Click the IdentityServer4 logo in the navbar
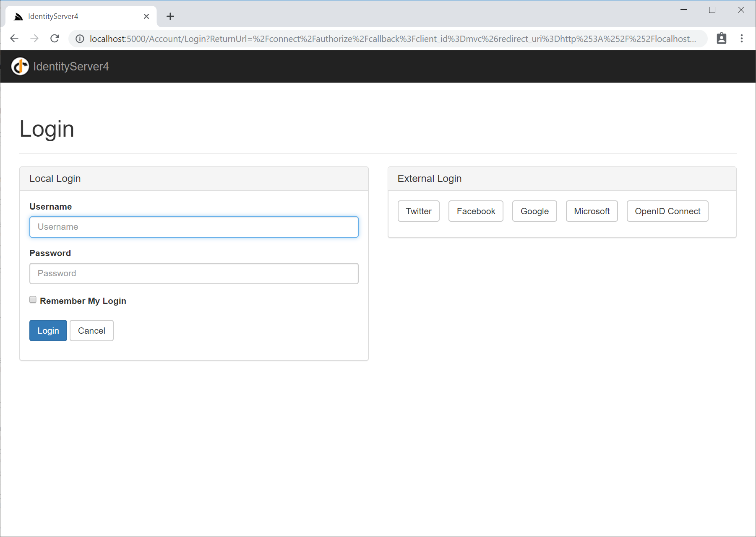Image resolution: width=756 pixels, height=537 pixels. tap(19, 66)
